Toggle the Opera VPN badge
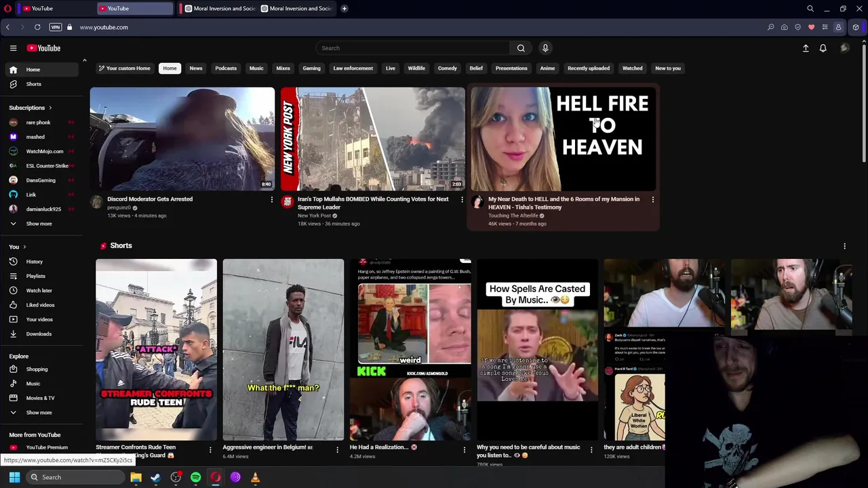 (56, 27)
